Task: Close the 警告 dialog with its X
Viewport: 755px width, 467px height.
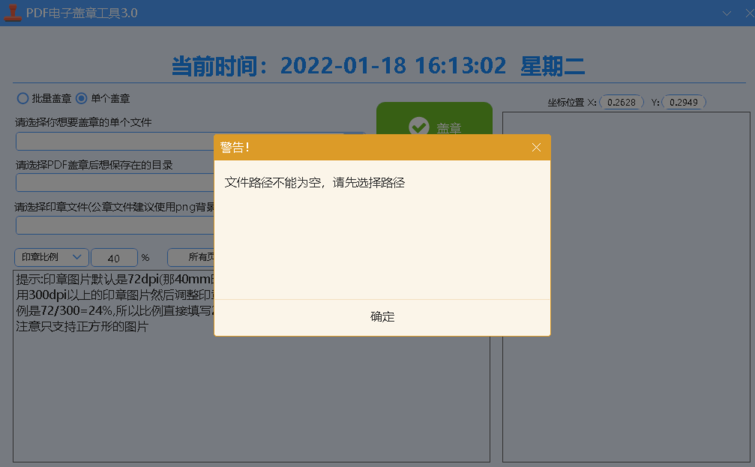Action: tap(536, 147)
